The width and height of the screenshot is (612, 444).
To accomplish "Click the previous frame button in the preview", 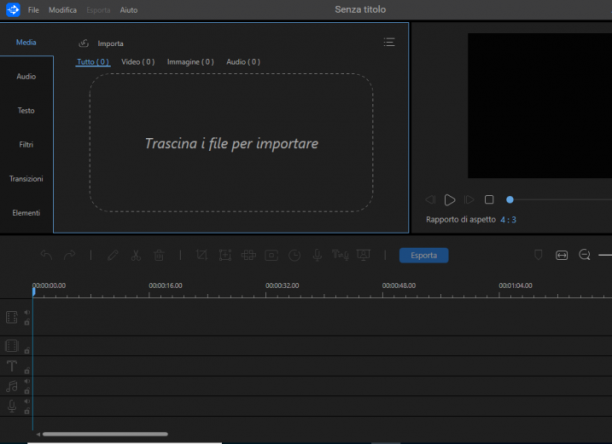I will point(430,200).
